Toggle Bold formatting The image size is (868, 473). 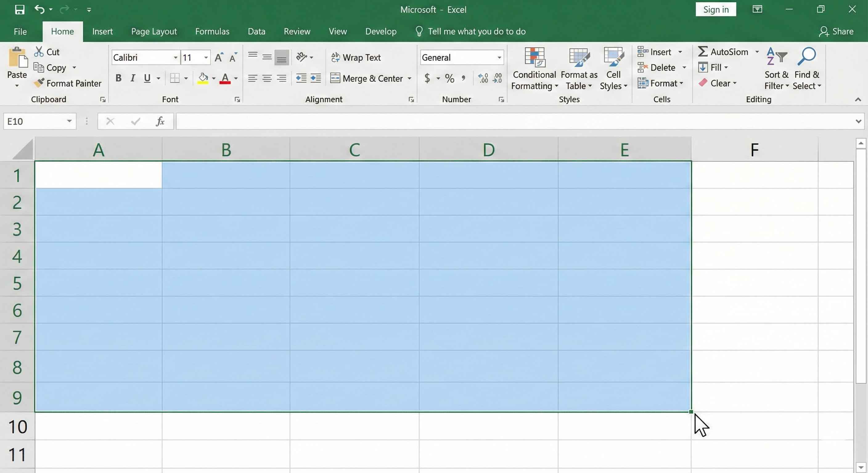coord(118,79)
